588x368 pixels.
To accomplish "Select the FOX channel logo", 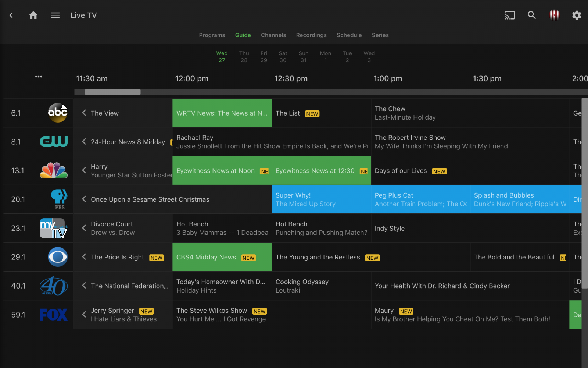I will [x=54, y=315].
